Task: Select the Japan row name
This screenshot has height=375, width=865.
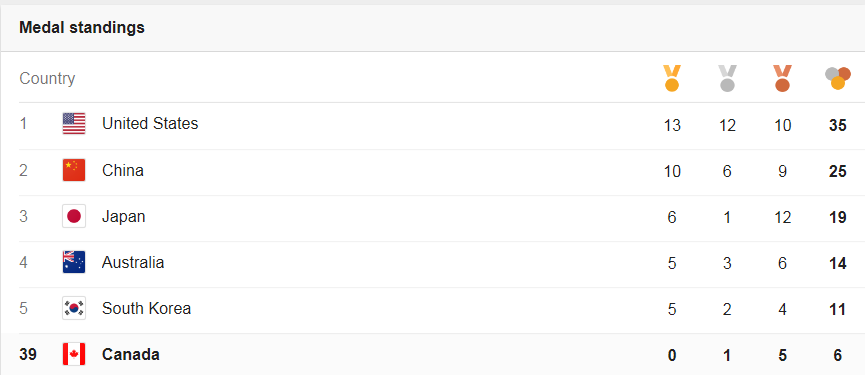Action: pos(124,217)
